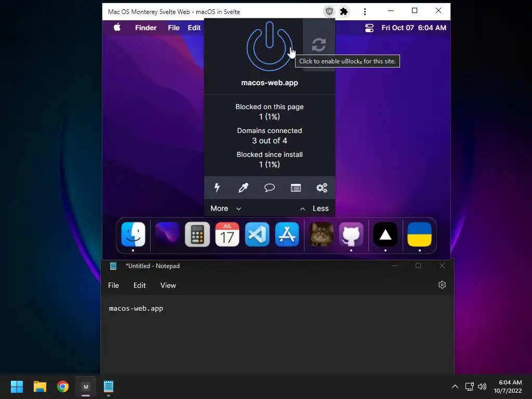Open Notepad settings gear
Image resolution: width=532 pixels, height=399 pixels.
442,285
